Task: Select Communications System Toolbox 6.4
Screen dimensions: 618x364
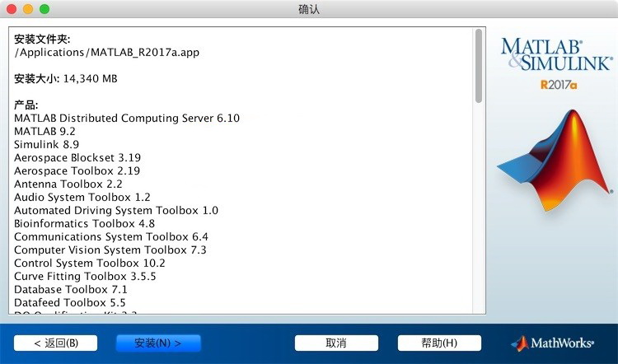Action: (111, 236)
